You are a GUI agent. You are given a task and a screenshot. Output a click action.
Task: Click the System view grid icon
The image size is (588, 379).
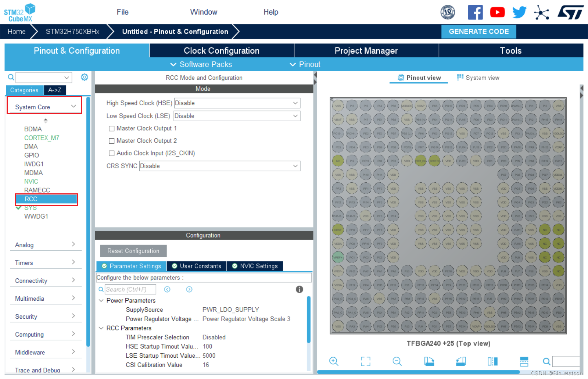460,77
